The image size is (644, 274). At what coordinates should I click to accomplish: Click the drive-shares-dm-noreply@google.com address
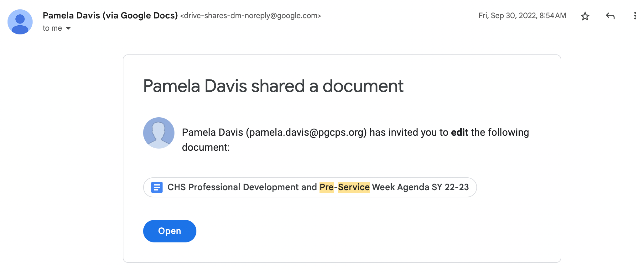tap(251, 16)
